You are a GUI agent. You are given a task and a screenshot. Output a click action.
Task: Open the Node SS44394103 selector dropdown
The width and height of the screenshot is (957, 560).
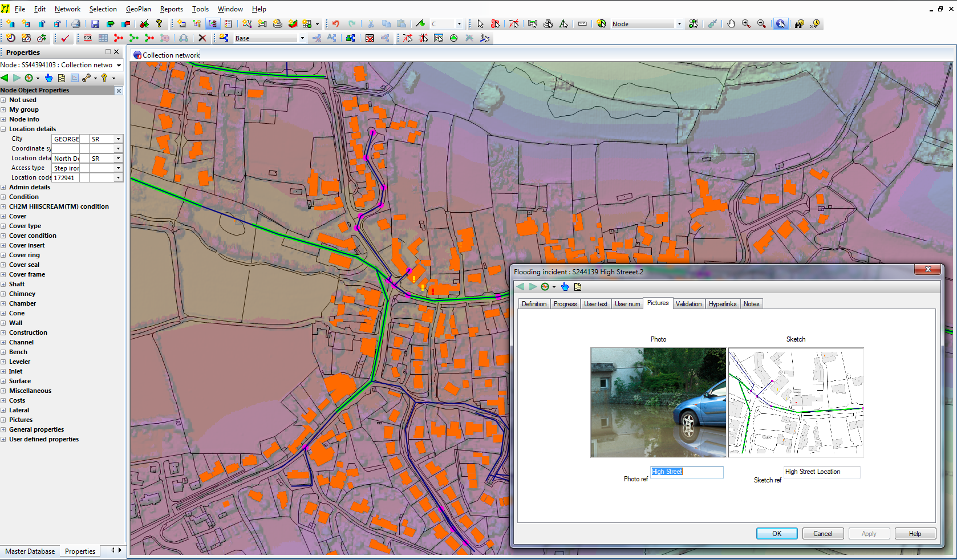click(x=119, y=65)
